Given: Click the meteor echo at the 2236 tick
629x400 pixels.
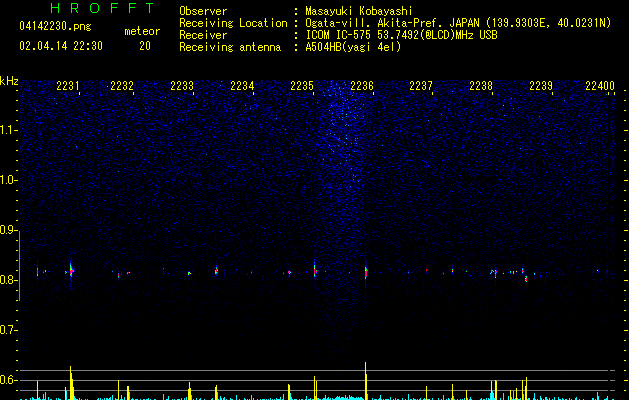Looking at the screenshot, I should 365,272.
